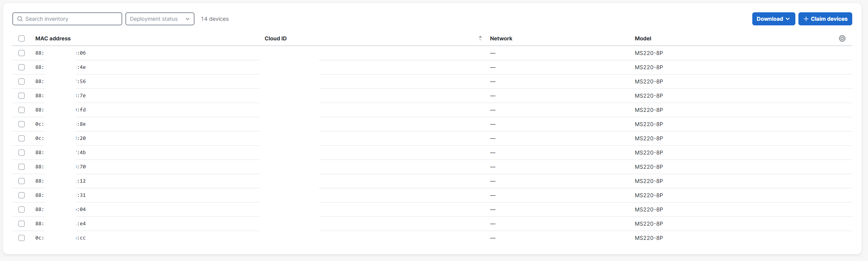868x261 pixels.
Task: Check the row with MAC ending :04
Action: (x=22, y=209)
